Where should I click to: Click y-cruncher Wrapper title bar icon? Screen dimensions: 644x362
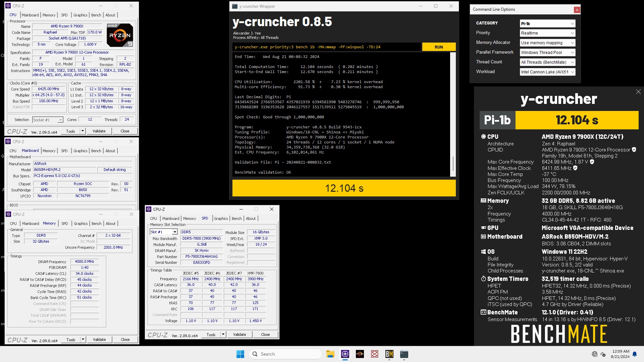(235, 6)
